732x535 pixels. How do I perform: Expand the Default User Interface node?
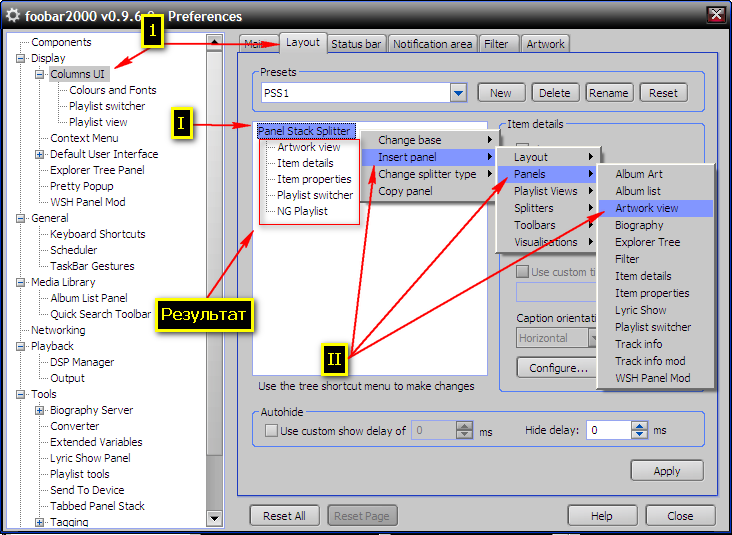click(40, 155)
